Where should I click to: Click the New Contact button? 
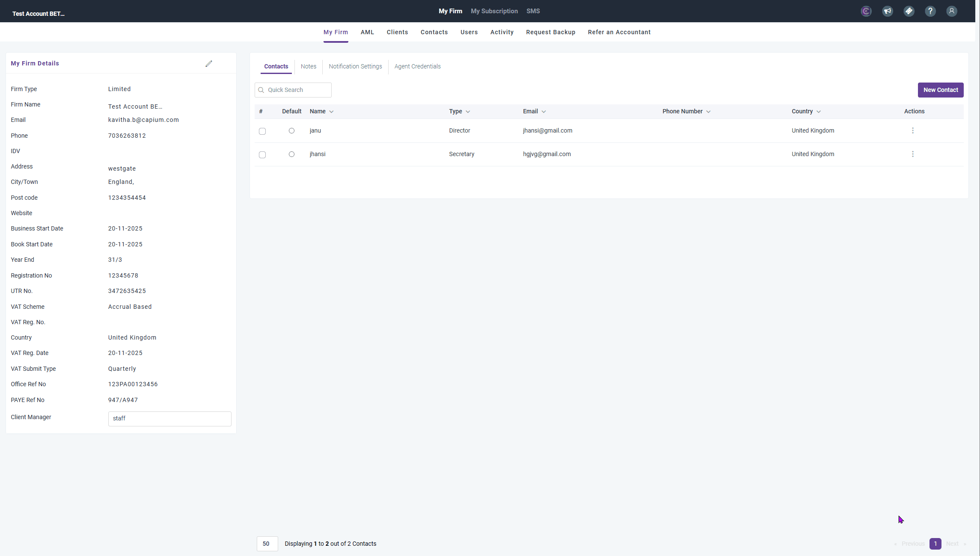tap(940, 90)
